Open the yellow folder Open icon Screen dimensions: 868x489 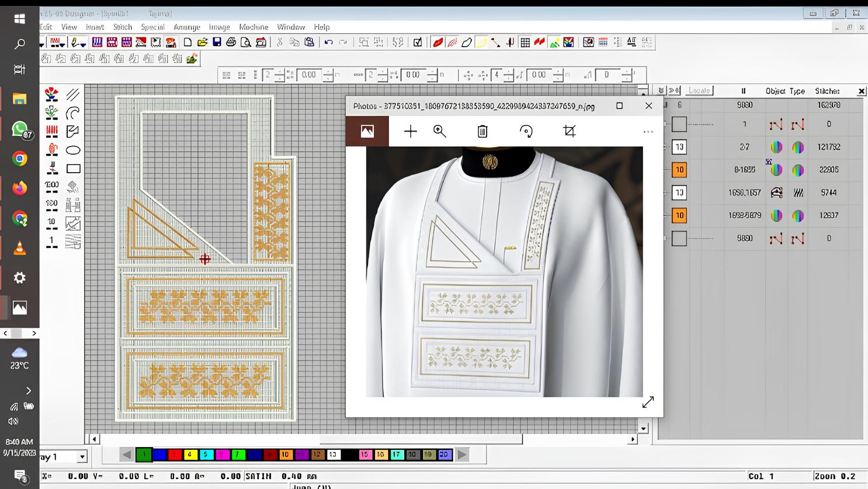point(202,42)
